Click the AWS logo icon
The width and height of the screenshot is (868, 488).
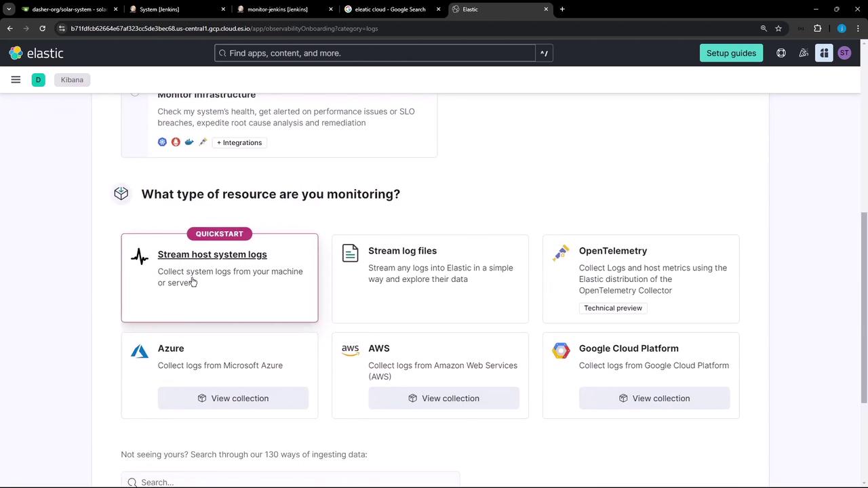[x=350, y=350]
